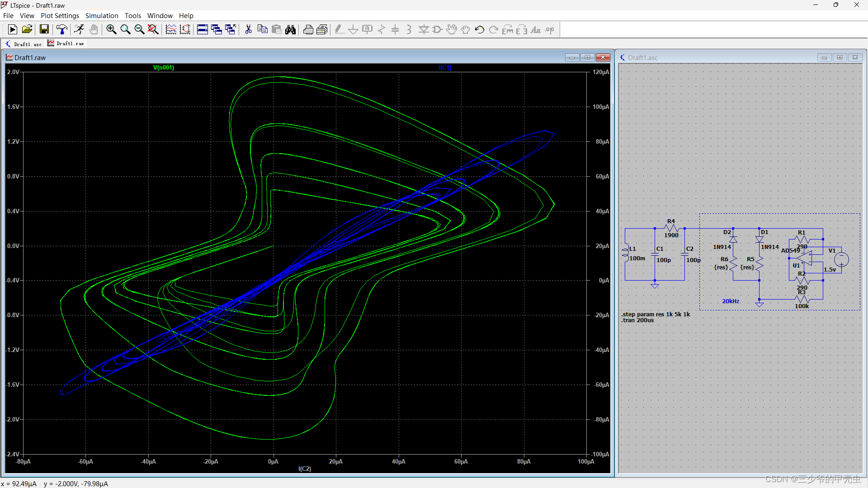This screenshot has height=488, width=868.
Task: Click the Find binoculars icon
Action: pyautogui.click(x=291, y=30)
